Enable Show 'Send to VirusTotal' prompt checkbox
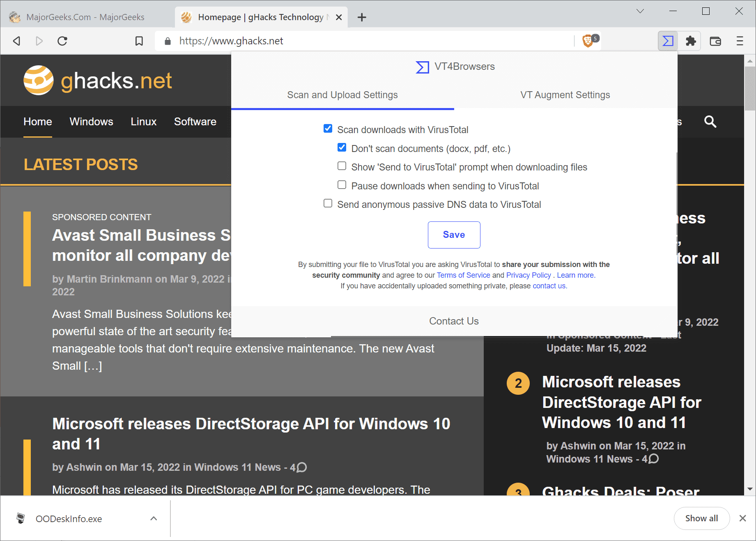The width and height of the screenshot is (756, 541). tap(342, 166)
